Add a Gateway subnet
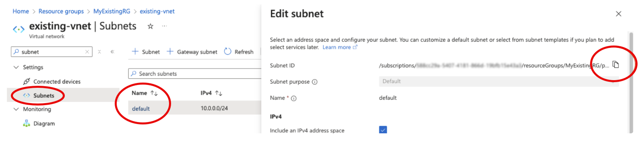This screenshot has width=644, height=147. (x=192, y=52)
